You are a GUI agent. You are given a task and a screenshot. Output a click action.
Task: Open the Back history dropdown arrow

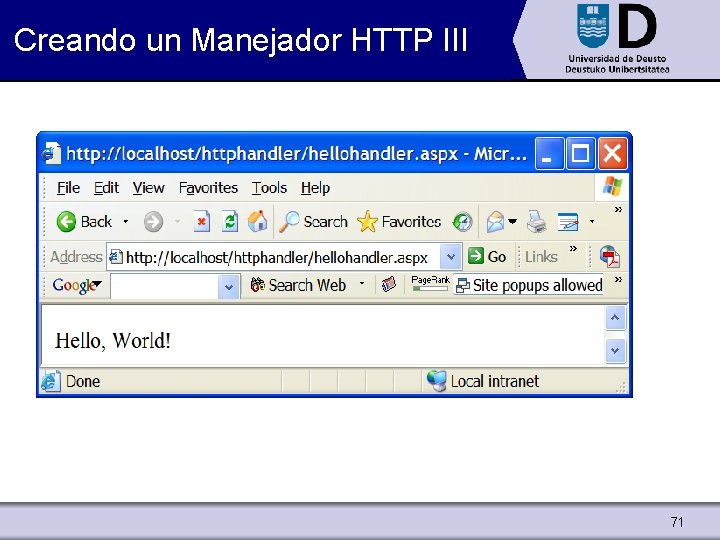click(x=125, y=222)
